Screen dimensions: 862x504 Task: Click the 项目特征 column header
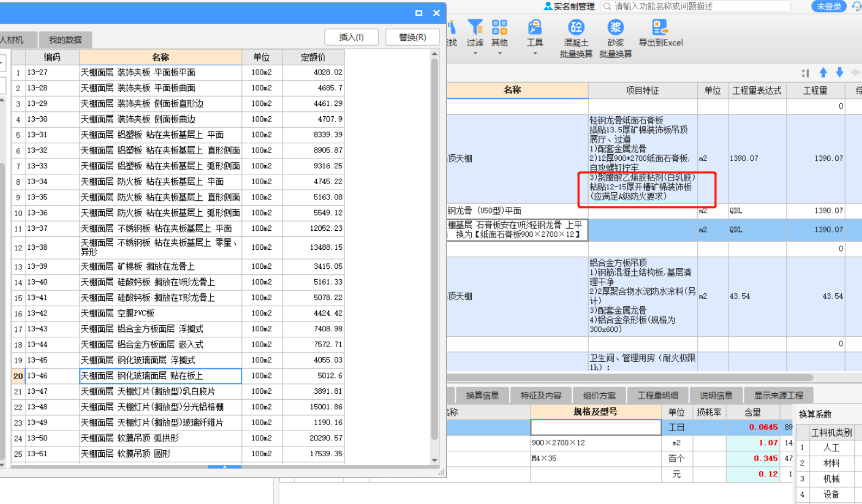[x=642, y=90]
